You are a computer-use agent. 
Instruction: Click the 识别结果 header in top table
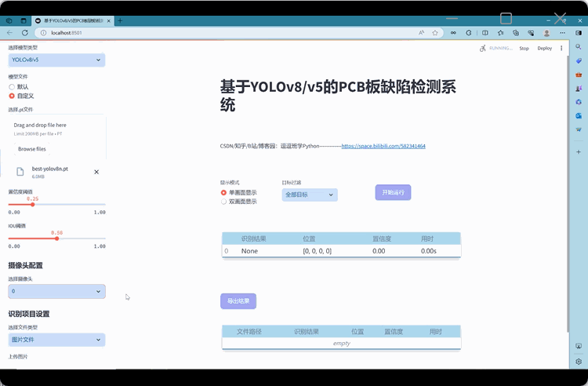tap(253, 239)
